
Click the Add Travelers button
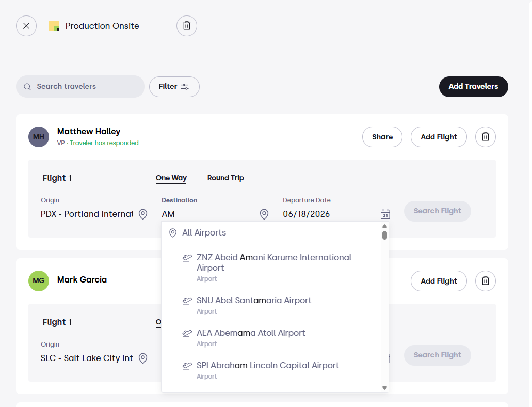[x=473, y=87]
